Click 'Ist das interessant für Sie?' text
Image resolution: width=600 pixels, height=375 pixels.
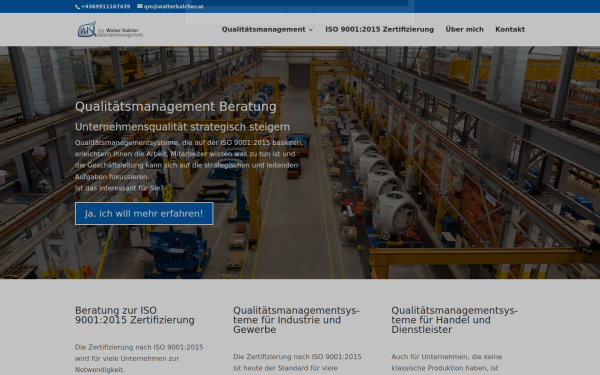(119, 188)
